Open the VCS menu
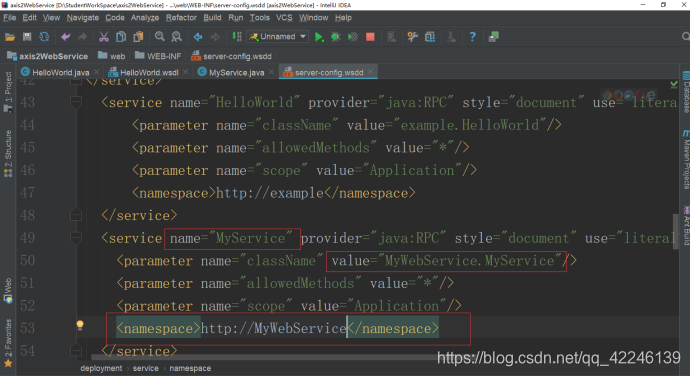This screenshot has width=691, height=377. [x=284, y=18]
